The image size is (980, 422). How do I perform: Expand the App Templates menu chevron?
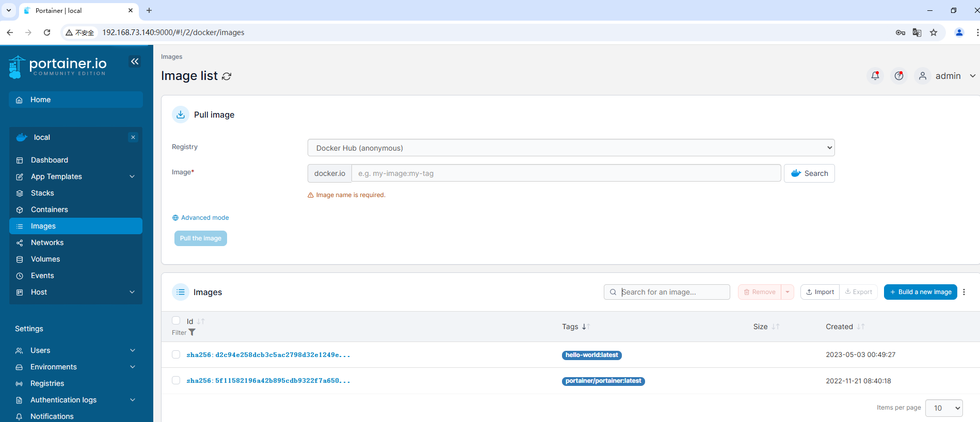[132, 176]
